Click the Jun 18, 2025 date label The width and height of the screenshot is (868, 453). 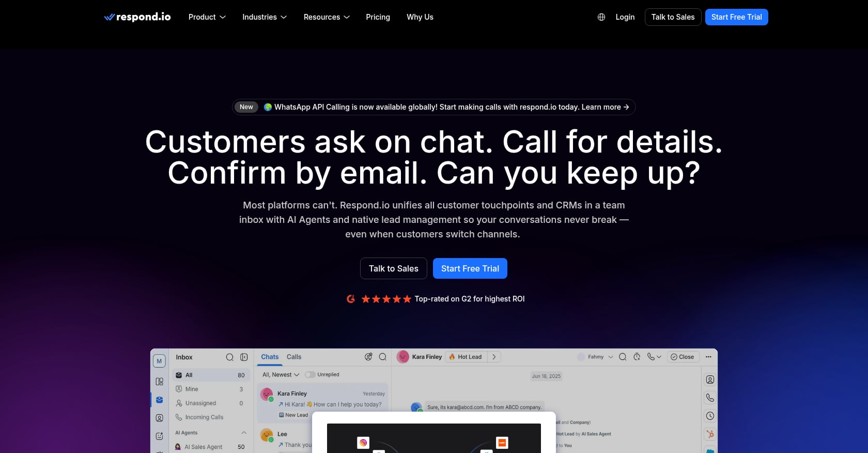(x=546, y=376)
